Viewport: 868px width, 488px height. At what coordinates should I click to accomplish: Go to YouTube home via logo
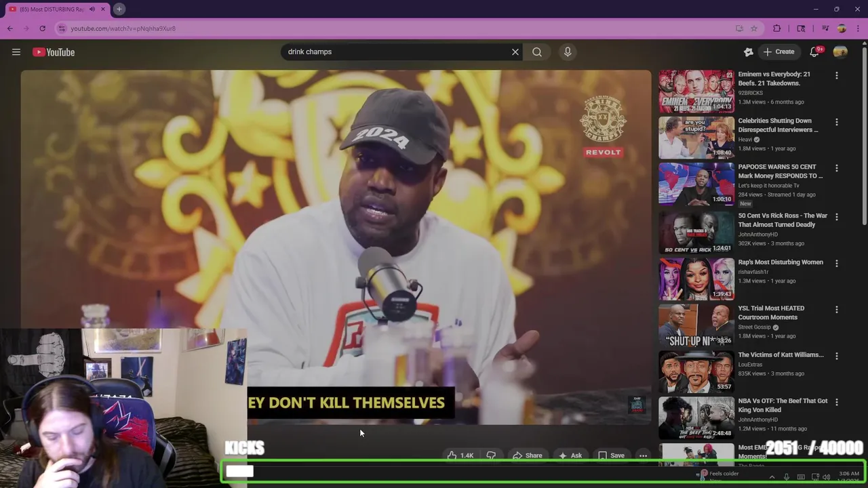click(54, 52)
